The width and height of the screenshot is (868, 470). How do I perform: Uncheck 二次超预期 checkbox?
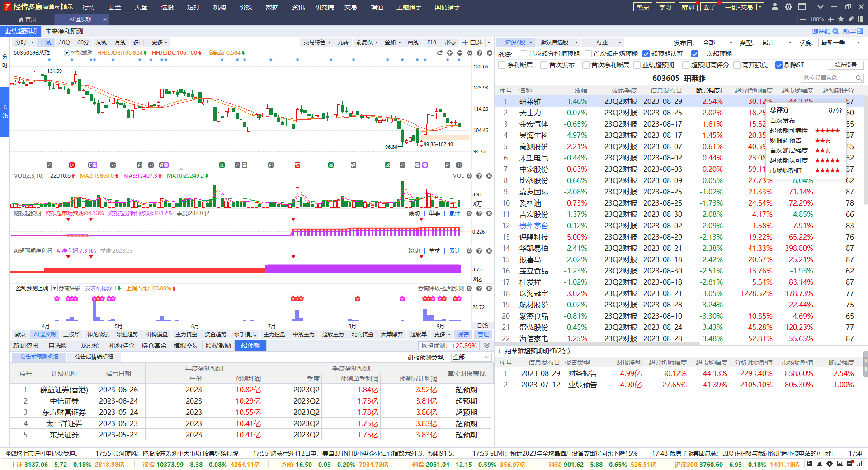pyautogui.click(x=695, y=54)
